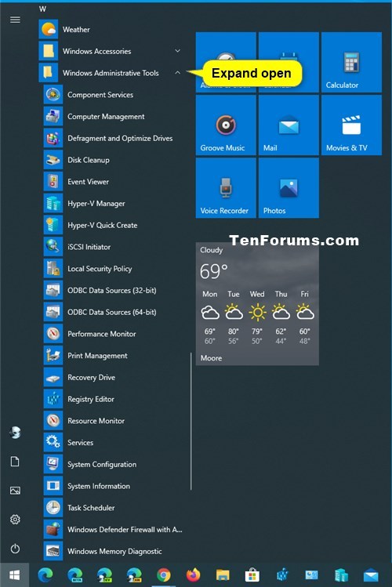The image size is (392, 587).
Task: Open Edge Canary from the taskbar
Action: point(134,574)
